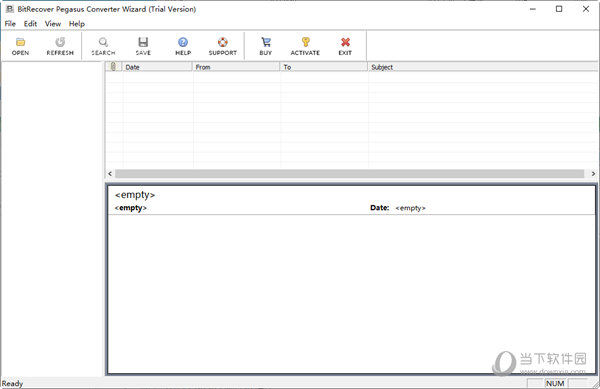Close the Pegasus Converter Wizard window

click(586, 9)
